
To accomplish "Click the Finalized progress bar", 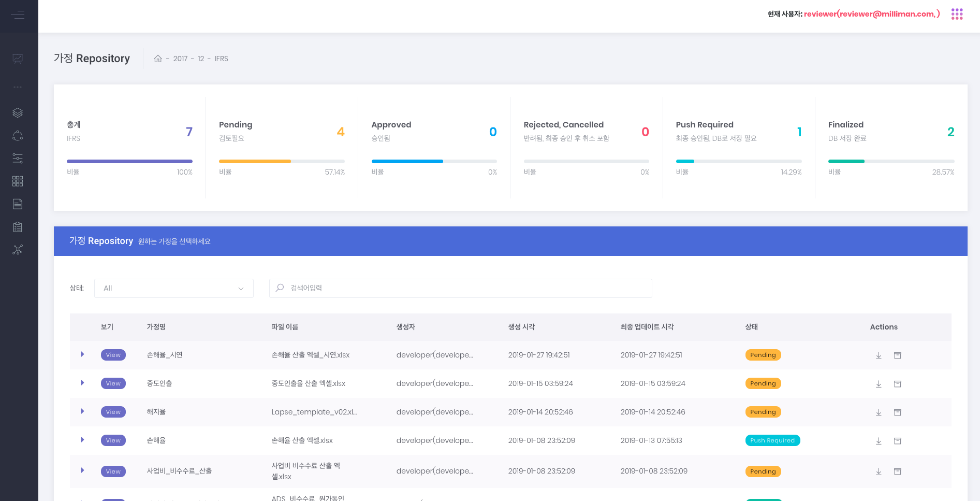I will [x=891, y=162].
